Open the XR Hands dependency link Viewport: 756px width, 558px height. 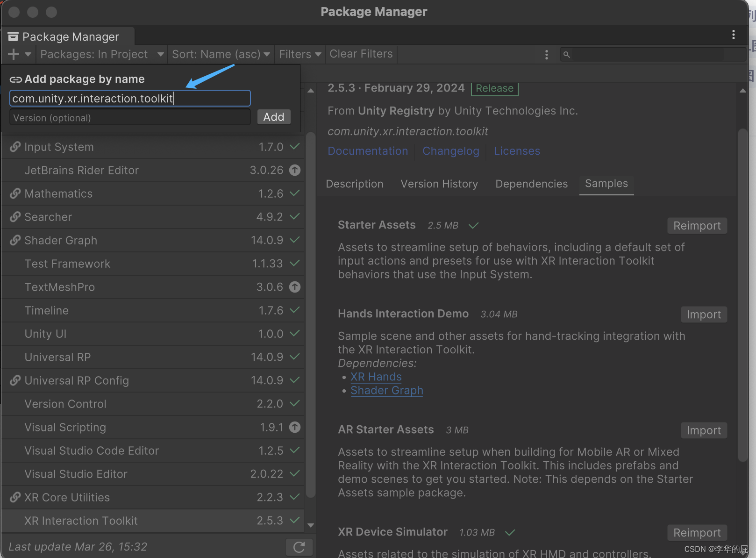pyautogui.click(x=376, y=377)
